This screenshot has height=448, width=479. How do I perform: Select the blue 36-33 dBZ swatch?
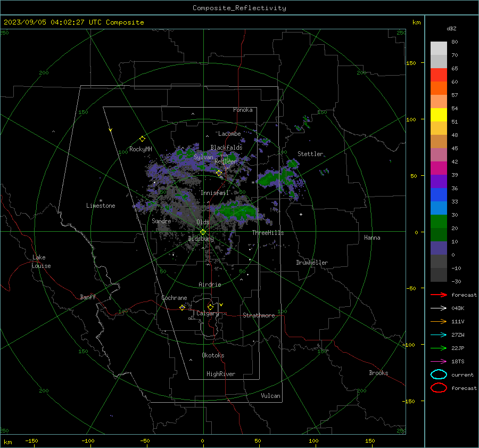439,195
